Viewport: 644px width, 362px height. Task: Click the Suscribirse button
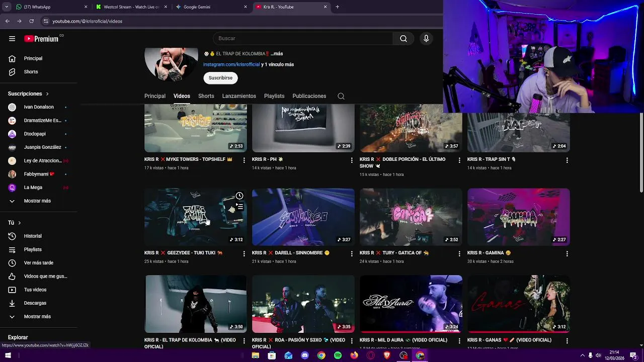[220, 78]
